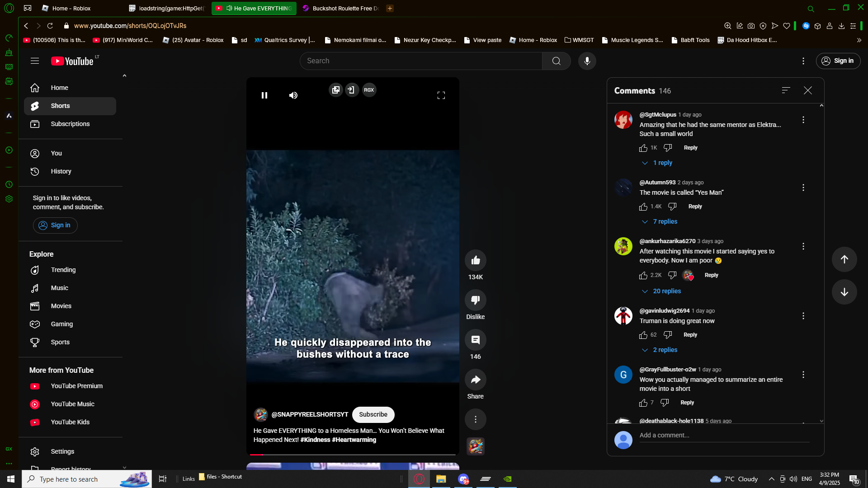The height and width of the screenshot is (488, 868).
Task: Open Trending in Explore section
Action: pos(70,270)
